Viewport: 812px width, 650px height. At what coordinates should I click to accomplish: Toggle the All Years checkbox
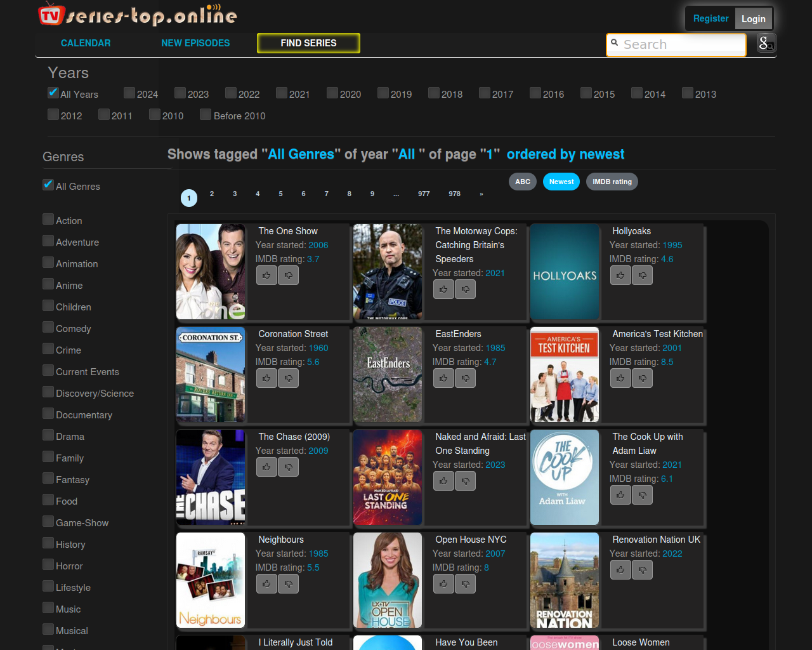[x=53, y=93]
